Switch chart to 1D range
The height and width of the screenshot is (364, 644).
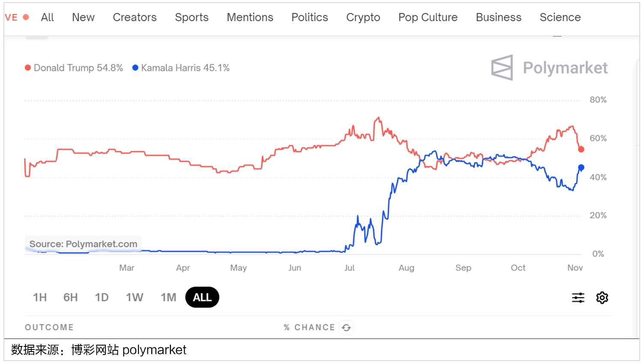102,298
